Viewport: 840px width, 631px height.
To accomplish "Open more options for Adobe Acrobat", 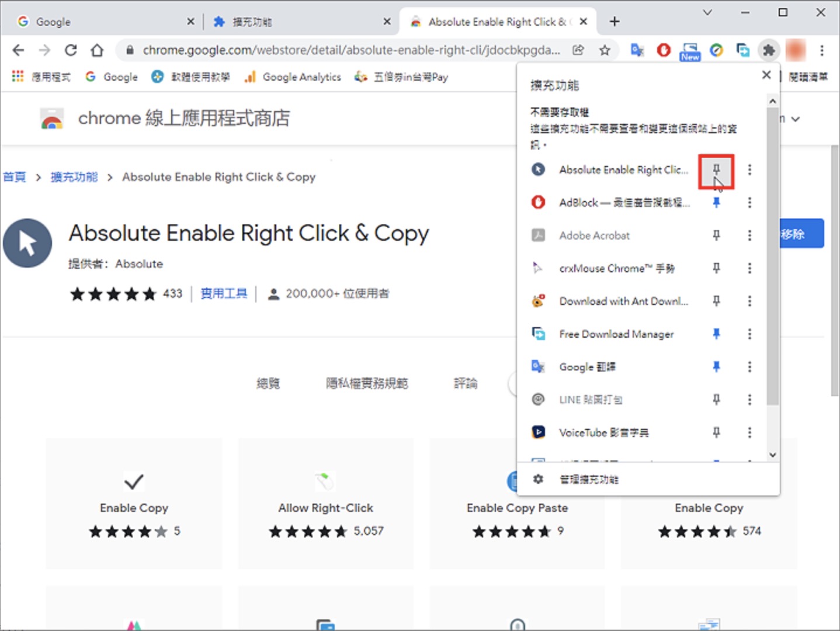I will pyautogui.click(x=749, y=235).
